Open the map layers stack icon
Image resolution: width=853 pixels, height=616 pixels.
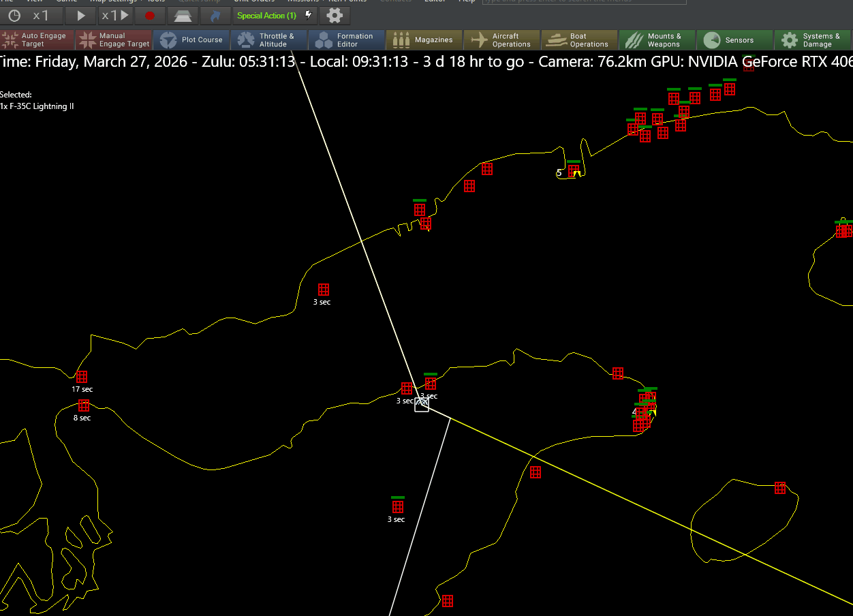click(183, 15)
